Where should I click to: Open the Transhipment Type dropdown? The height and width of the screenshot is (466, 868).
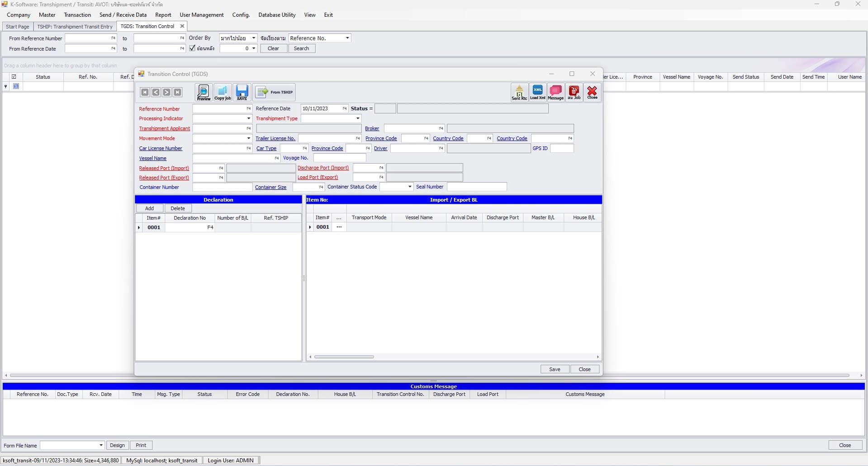pyautogui.click(x=357, y=118)
